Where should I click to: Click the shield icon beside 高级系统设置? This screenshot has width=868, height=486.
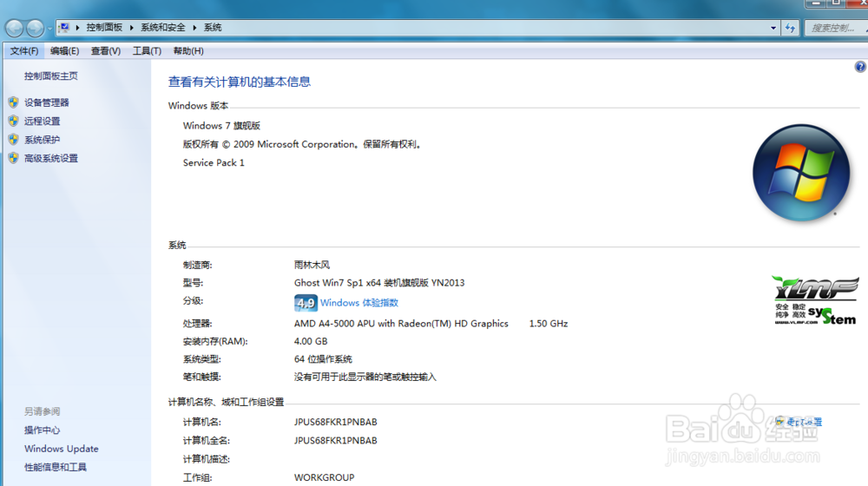tap(14, 158)
